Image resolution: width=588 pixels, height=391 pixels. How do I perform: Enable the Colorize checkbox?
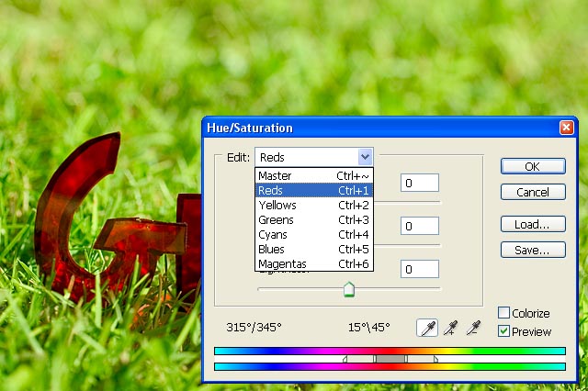pyautogui.click(x=503, y=312)
